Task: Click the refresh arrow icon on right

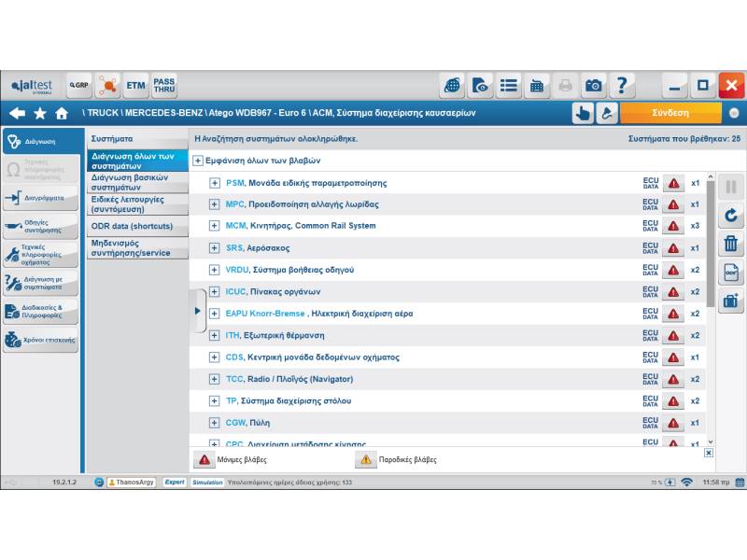Action: 730,215
